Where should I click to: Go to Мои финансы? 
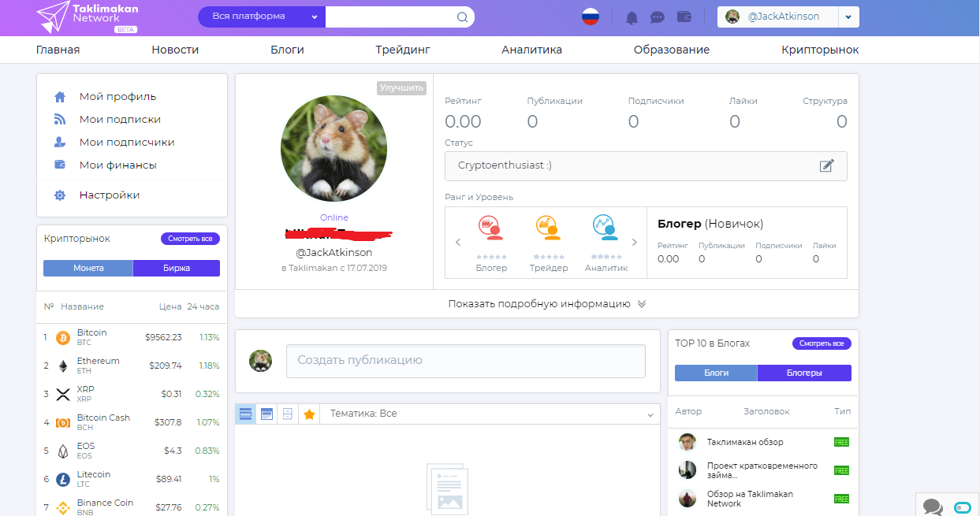point(117,165)
